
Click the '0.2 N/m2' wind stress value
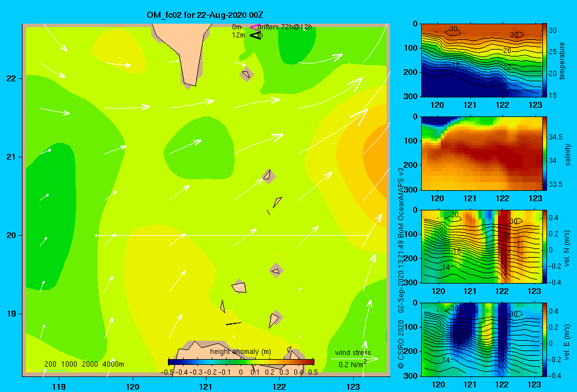(x=353, y=364)
